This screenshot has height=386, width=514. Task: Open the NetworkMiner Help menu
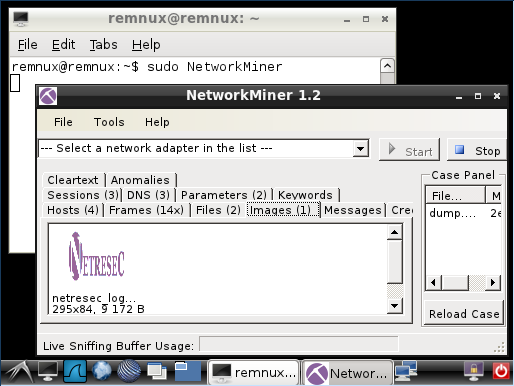coord(157,122)
